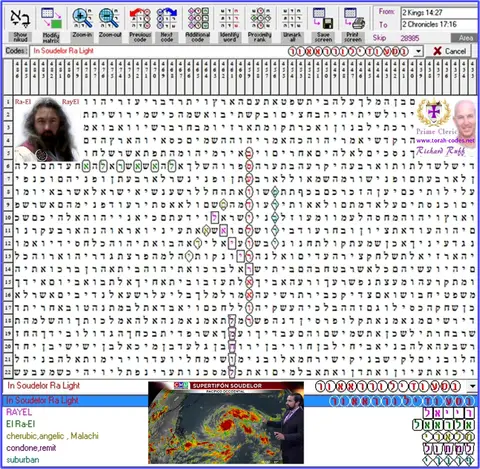
Task: Click matrix row number 14
Action: coord(8,269)
